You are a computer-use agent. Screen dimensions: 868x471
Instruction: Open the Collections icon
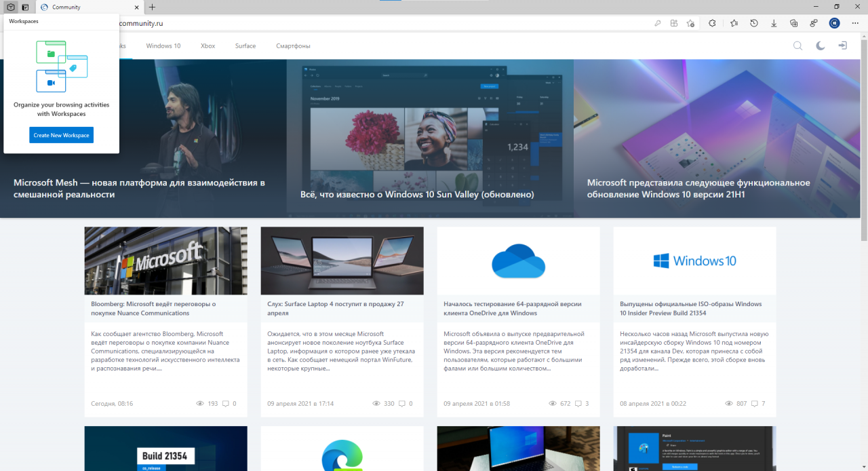click(794, 23)
